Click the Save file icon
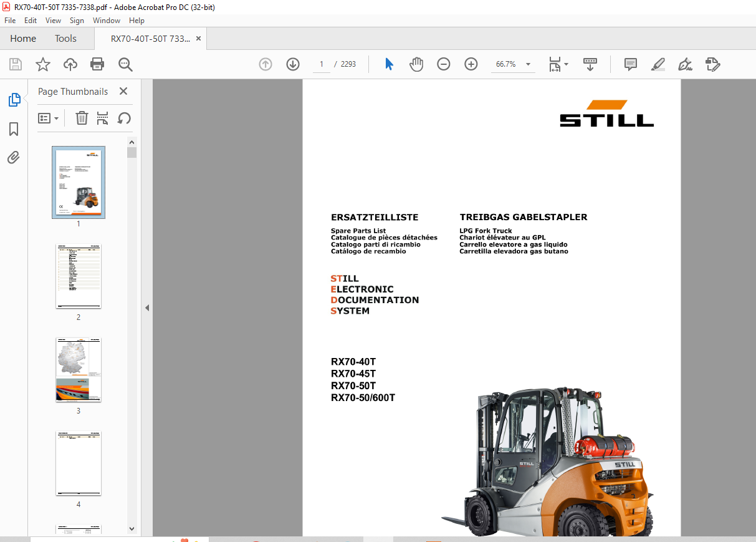 (16, 64)
